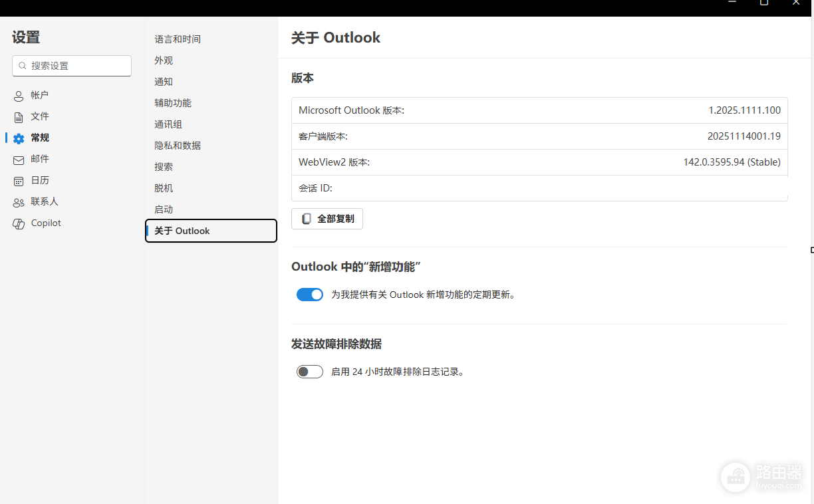Focus the 搜索设置 search field
This screenshot has width=814, height=504.
pos(72,66)
